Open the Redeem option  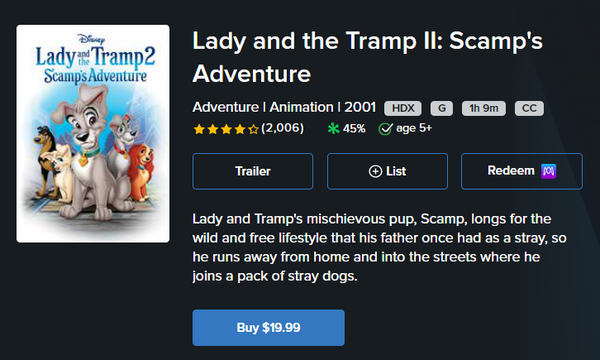point(522,171)
